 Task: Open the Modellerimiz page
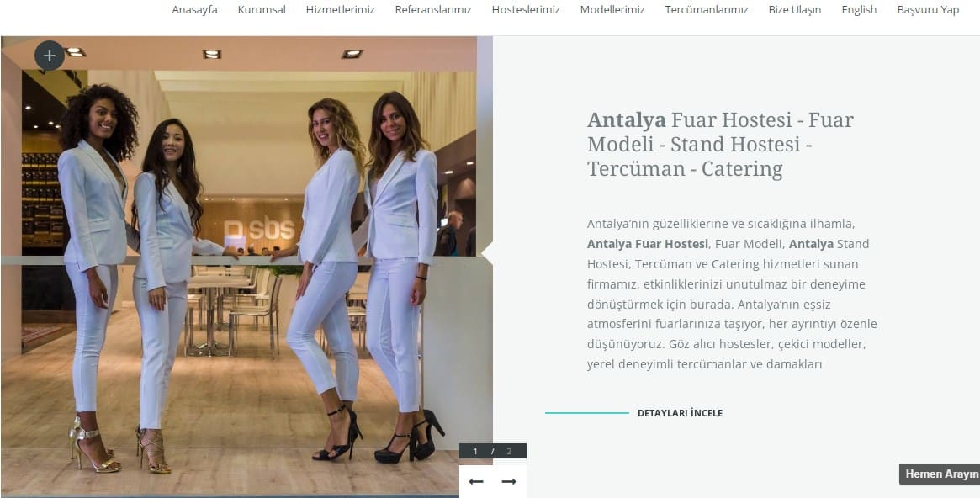coord(612,9)
